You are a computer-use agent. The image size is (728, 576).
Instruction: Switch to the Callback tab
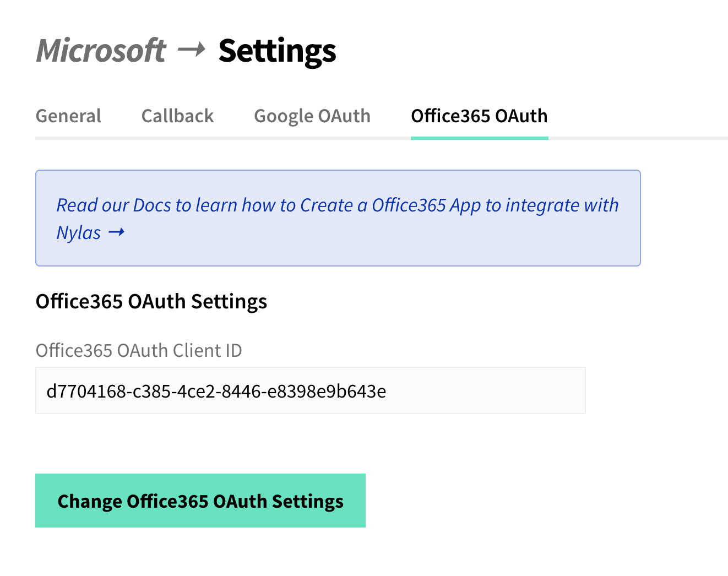point(177,116)
